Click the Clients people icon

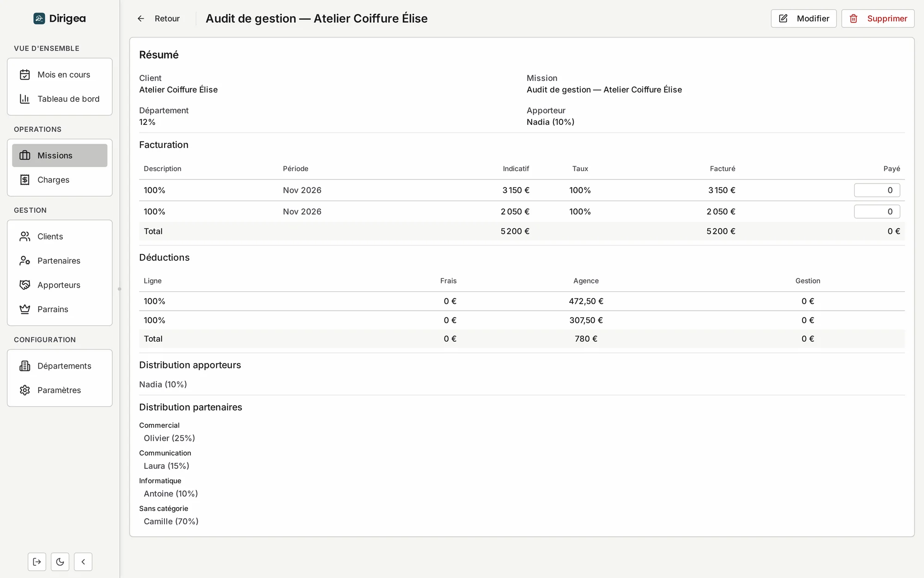pyautogui.click(x=25, y=236)
